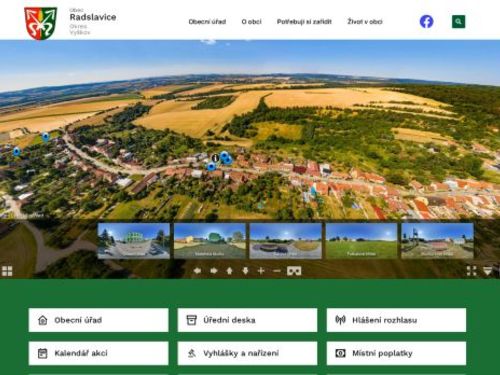Pan panorama right with the right arrow
Image resolution: width=500 pixels, height=375 pixels.
click(x=214, y=271)
